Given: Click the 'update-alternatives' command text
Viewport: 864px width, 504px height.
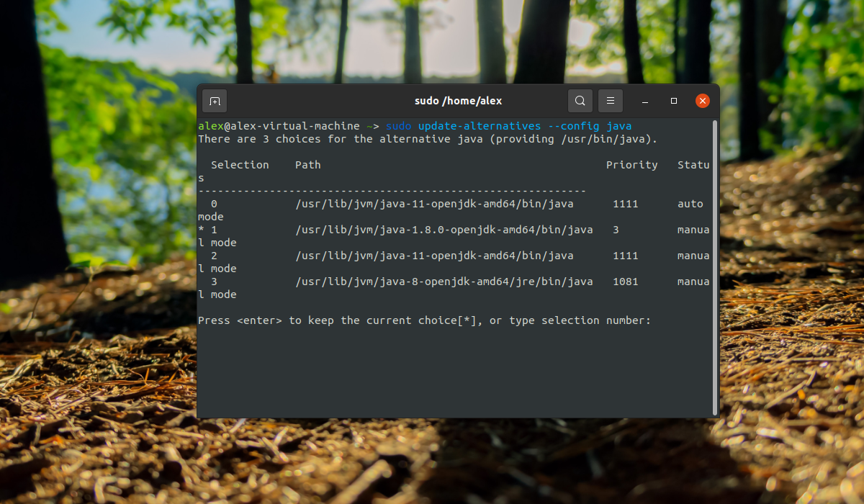Looking at the screenshot, I should (x=479, y=126).
